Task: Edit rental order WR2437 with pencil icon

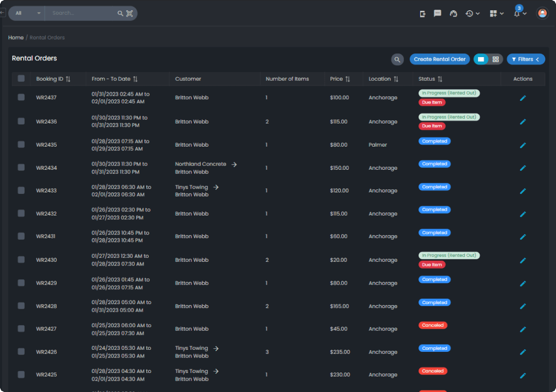Action: click(523, 98)
